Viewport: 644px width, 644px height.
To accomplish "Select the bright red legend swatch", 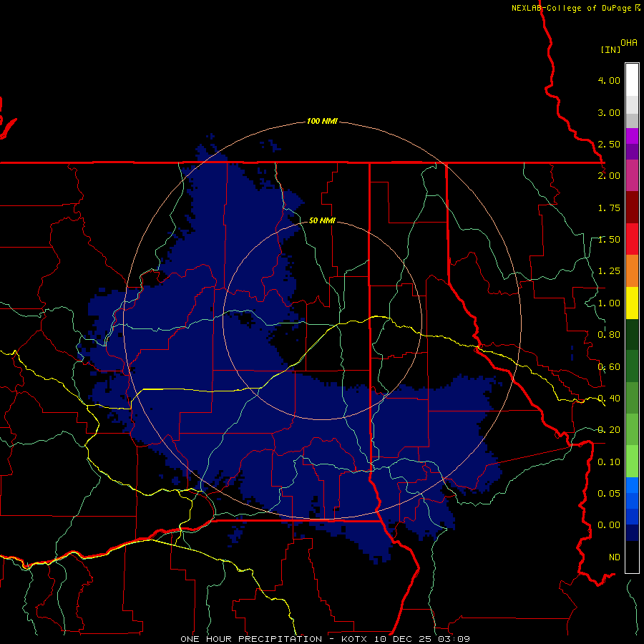I will [632, 239].
